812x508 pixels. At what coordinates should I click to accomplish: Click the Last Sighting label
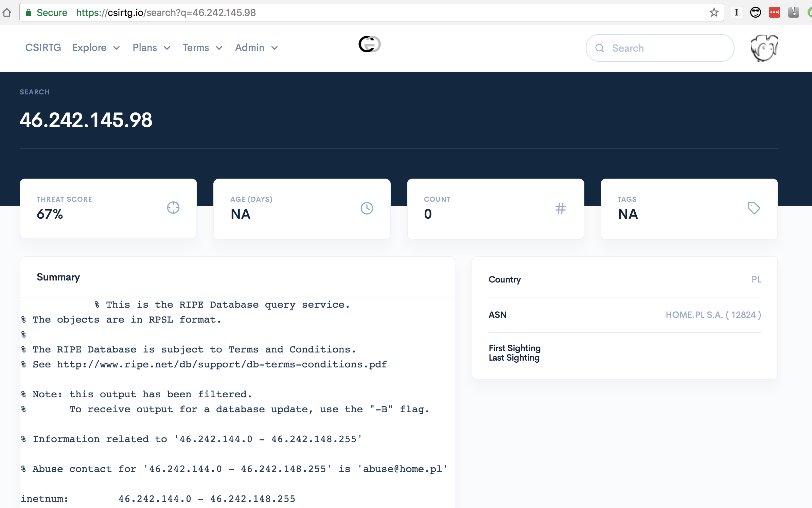click(x=514, y=358)
